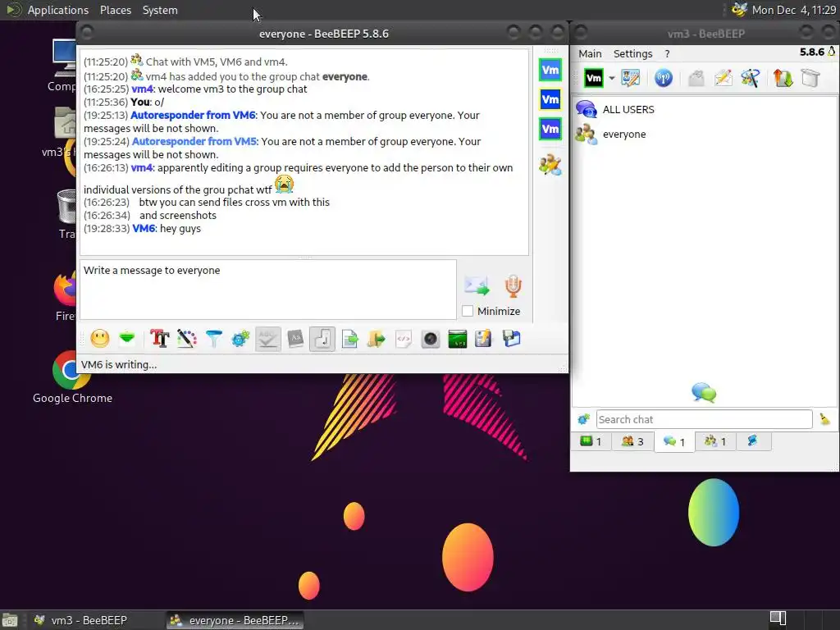Screen dimensions: 840x630
Task: Switch to the groups tab showing 1
Action: 715,441
